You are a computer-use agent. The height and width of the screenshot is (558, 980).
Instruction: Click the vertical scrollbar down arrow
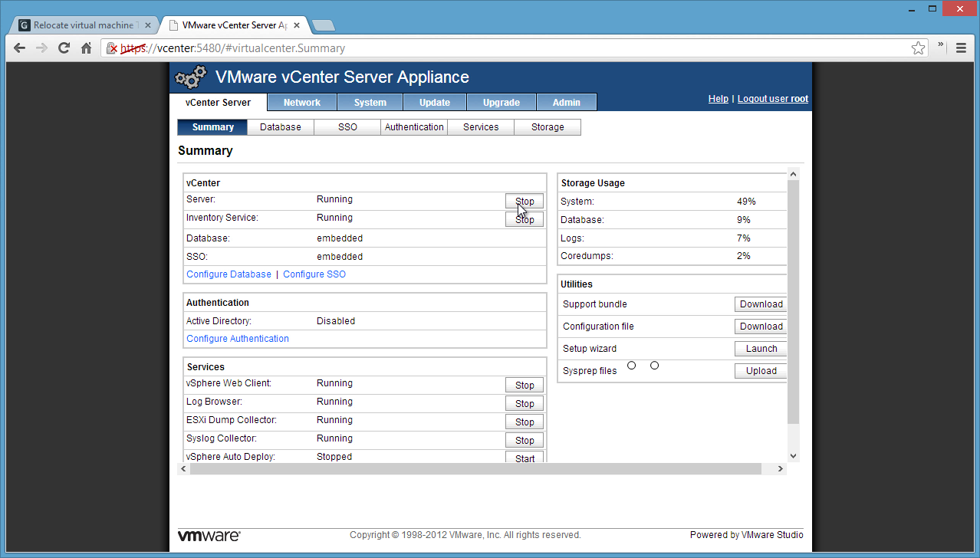(794, 455)
